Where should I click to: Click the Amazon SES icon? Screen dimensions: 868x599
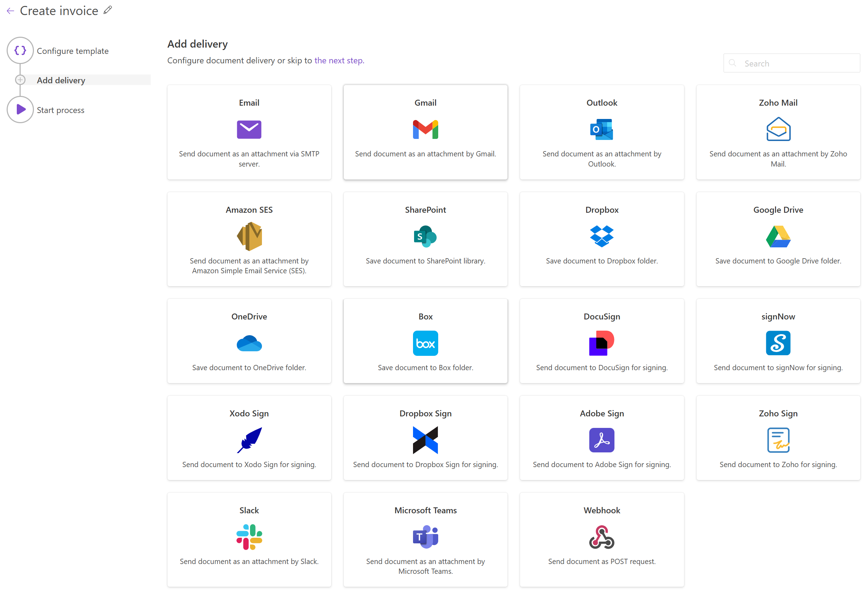(x=249, y=236)
